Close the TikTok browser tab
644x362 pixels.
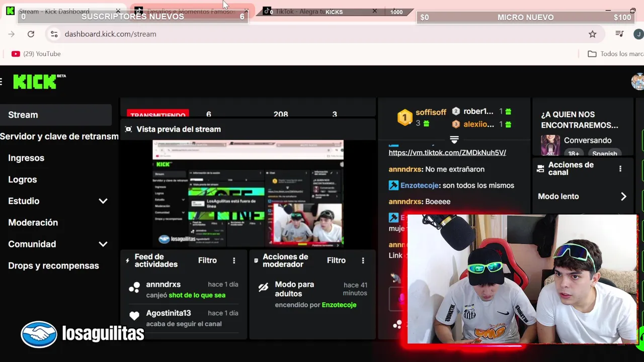pos(374,11)
